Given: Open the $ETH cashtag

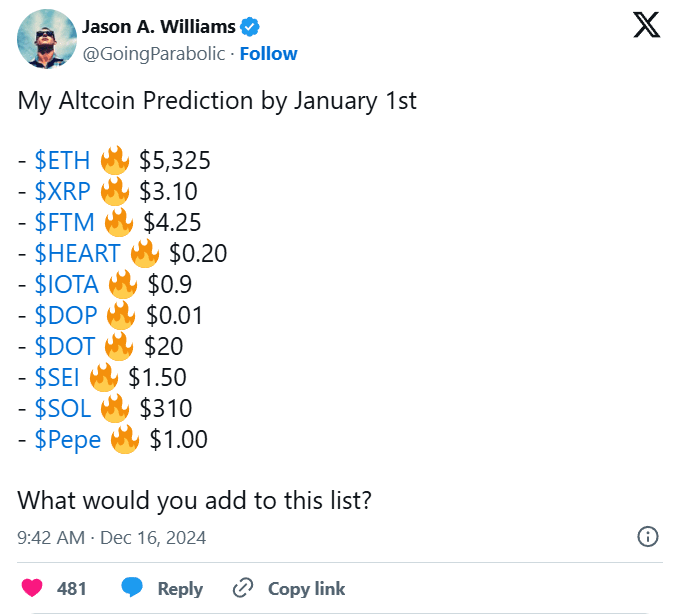Looking at the screenshot, I should (62, 161).
